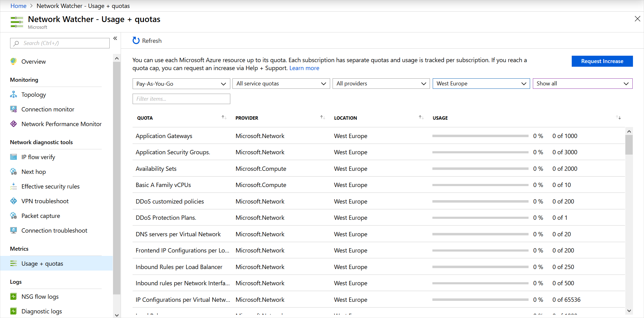Image resolution: width=644 pixels, height=318 pixels.
Task: Click the Search (Ctrl+/) input field
Action: coord(60,43)
